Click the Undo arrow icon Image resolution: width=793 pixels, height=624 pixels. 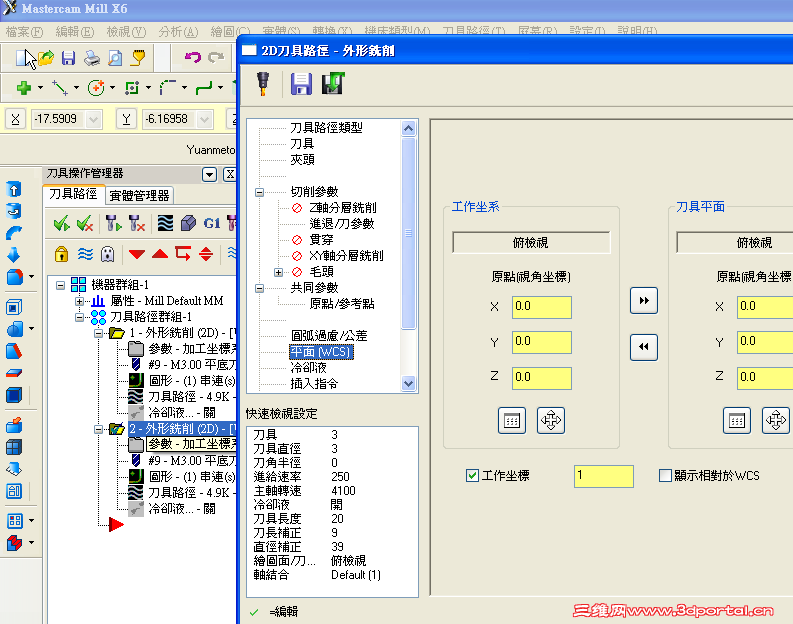(x=193, y=57)
